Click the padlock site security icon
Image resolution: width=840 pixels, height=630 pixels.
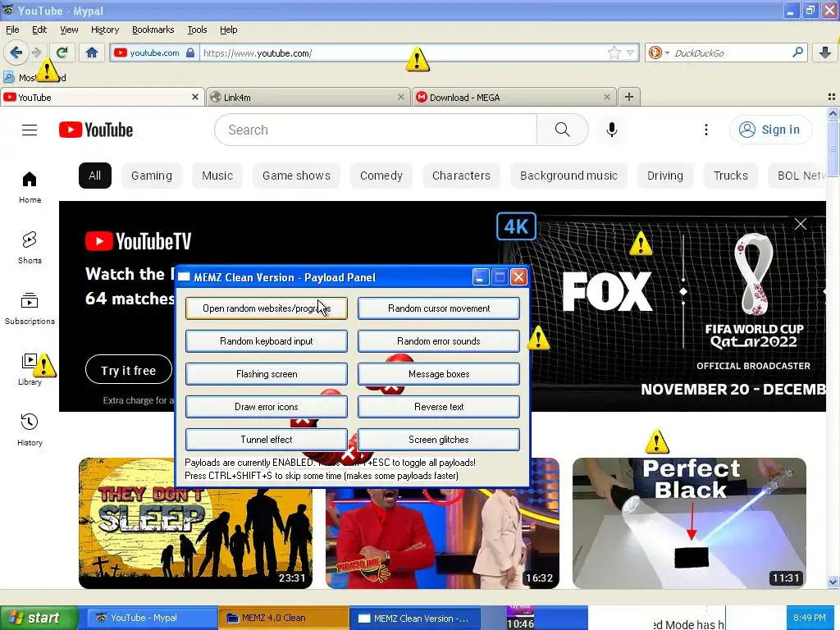pyautogui.click(x=190, y=52)
